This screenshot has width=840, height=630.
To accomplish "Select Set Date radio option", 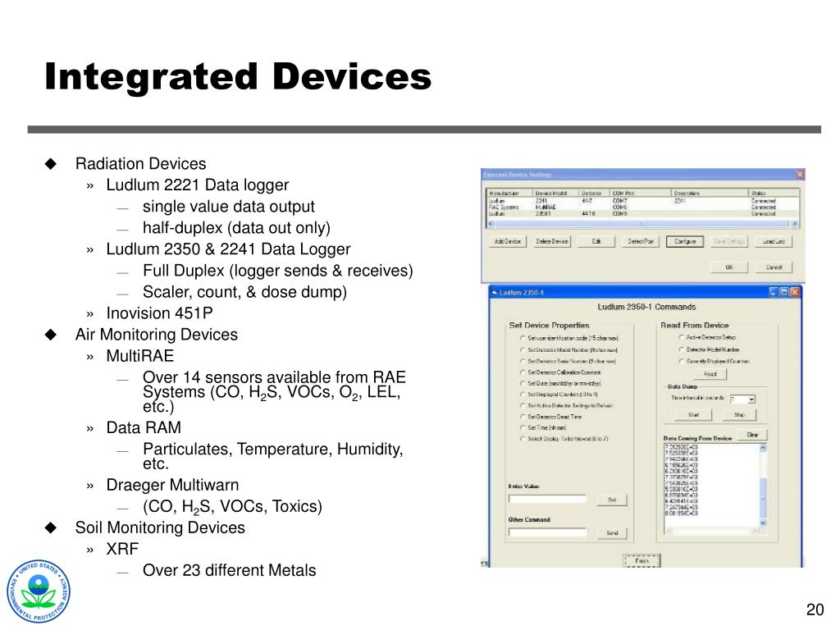I will pos(560,384).
